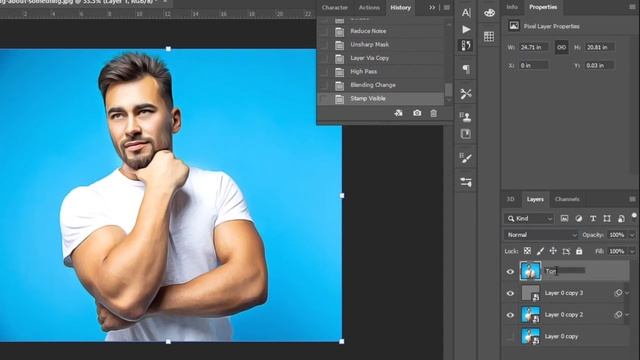Expand smart filters of Layer 0 copy 2
The height and width of the screenshot is (360, 640).
627,315
